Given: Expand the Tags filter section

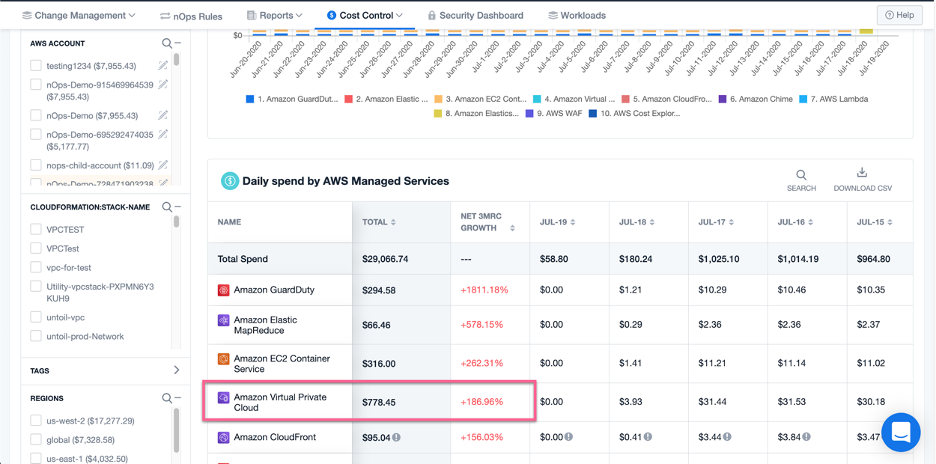Looking at the screenshot, I should point(176,370).
